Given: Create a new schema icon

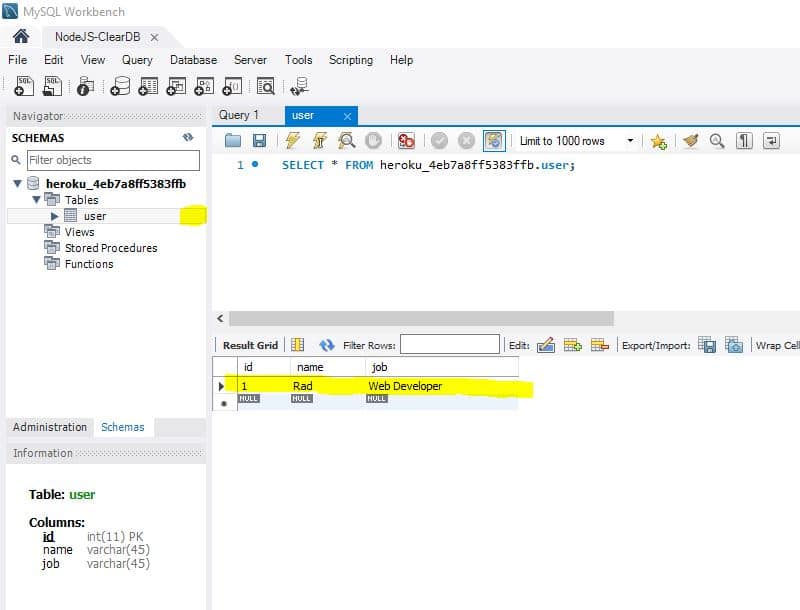Looking at the screenshot, I should (120, 86).
